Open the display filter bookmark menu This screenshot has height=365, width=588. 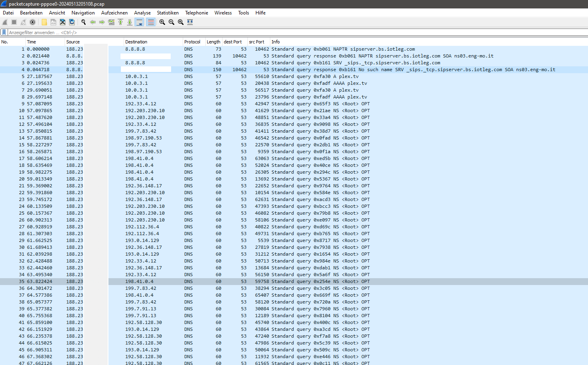[4, 32]
